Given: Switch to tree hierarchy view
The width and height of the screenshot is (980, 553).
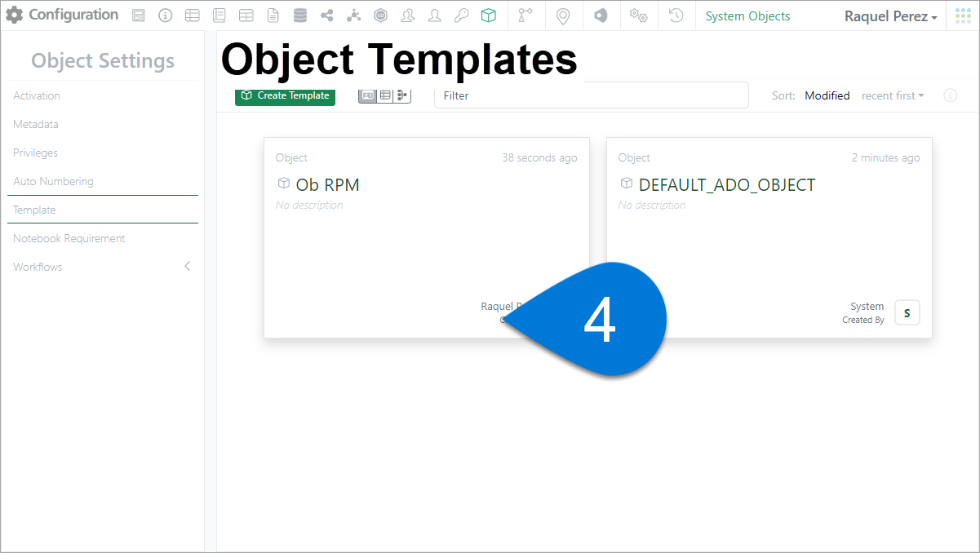Looking at the screenshot, I should [x=402, y=95].
